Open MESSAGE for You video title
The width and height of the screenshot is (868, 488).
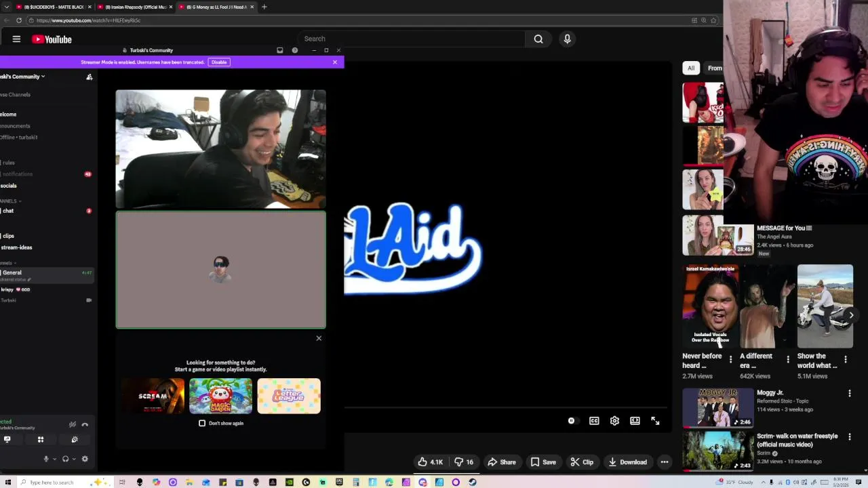[785, 228]
